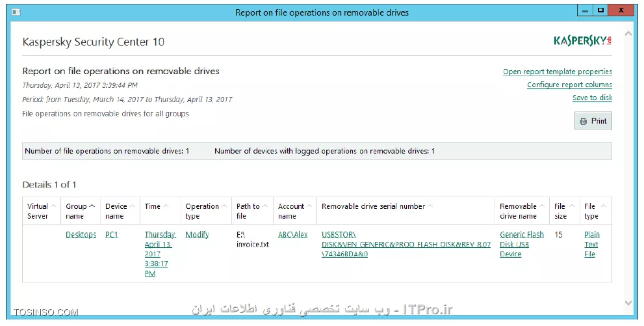Click the Kaspersky Security Center 10 title
644x326 pixels.
coord(93,42)
